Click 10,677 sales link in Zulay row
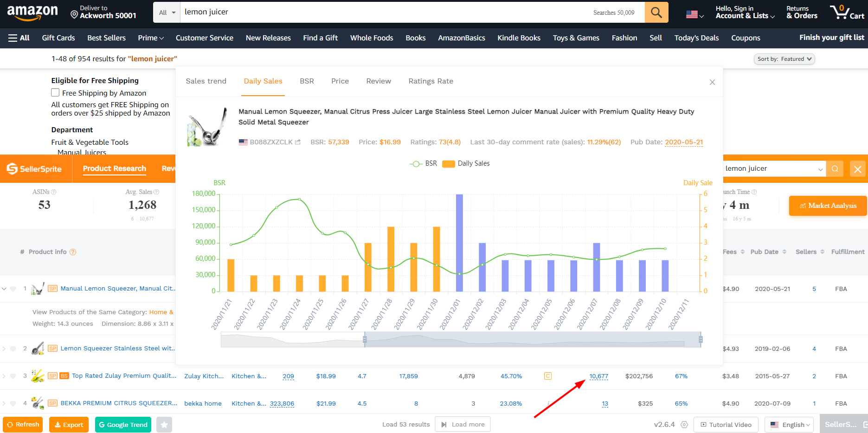This screenshot has height=433, width=868. [x=598, y=376]
